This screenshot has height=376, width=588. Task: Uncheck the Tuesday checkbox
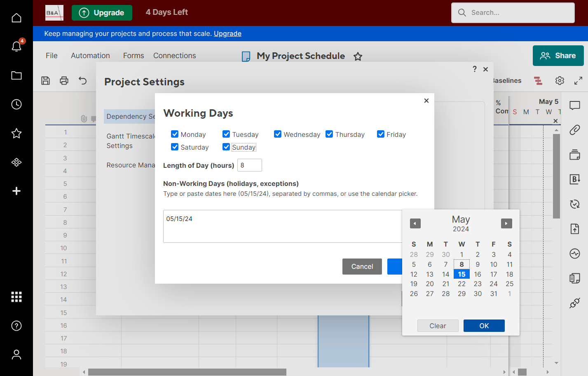(226, 134)
